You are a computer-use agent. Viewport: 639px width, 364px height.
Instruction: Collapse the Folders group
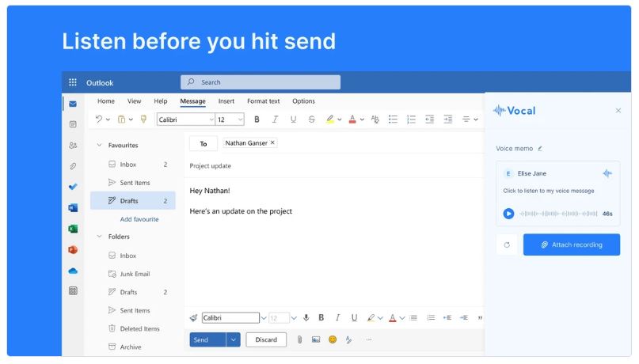99,236
